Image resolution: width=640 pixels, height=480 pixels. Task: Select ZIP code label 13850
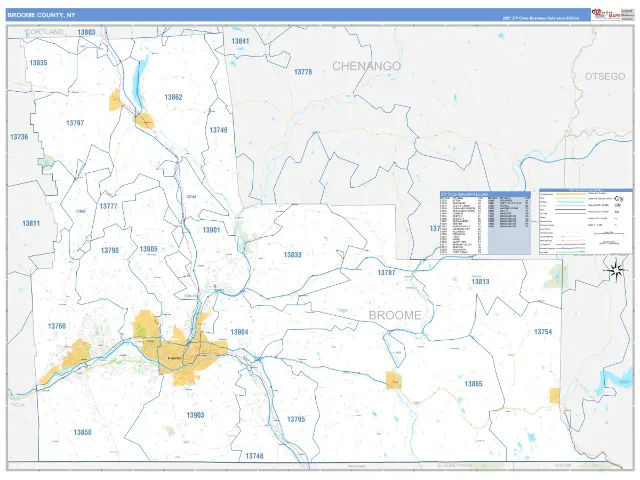82,433
